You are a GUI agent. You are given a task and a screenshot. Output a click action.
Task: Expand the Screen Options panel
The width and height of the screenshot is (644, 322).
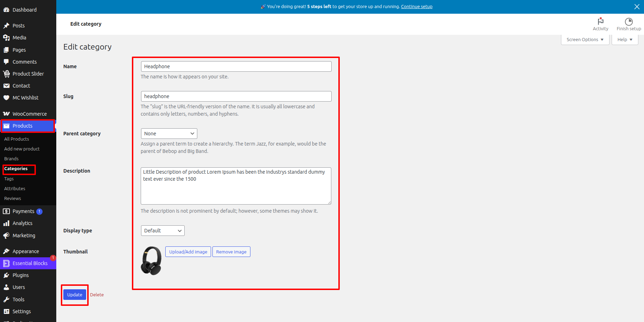[x=585, y=40]
